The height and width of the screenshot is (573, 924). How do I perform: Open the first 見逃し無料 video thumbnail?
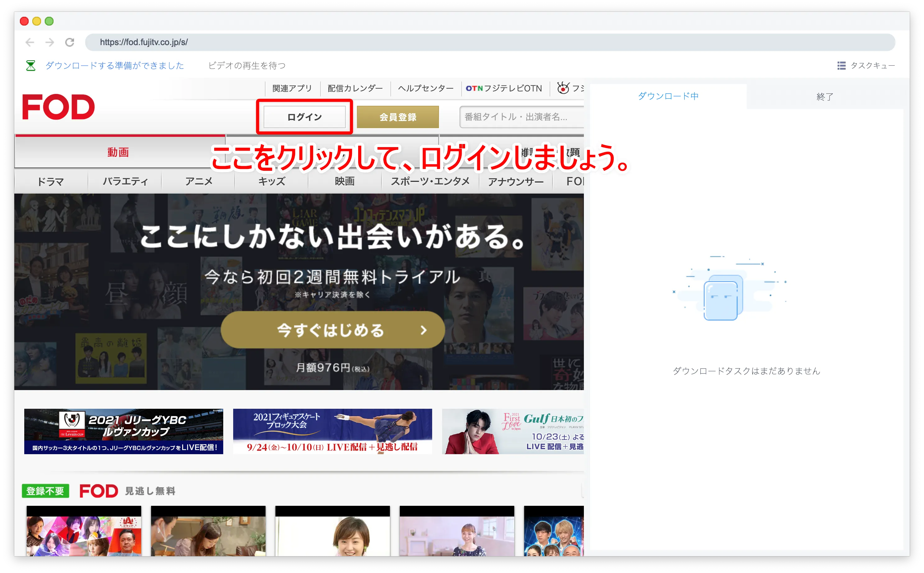[x=84, y=531]
